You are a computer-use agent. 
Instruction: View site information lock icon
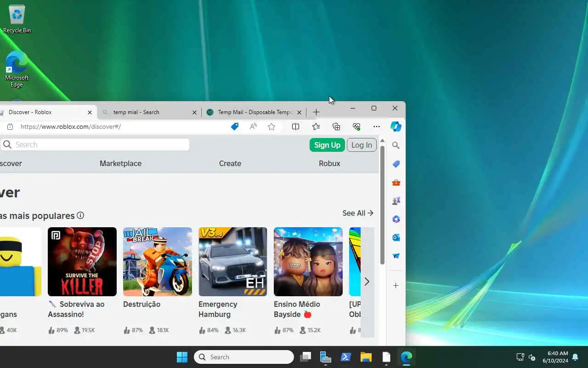(10, 126)
